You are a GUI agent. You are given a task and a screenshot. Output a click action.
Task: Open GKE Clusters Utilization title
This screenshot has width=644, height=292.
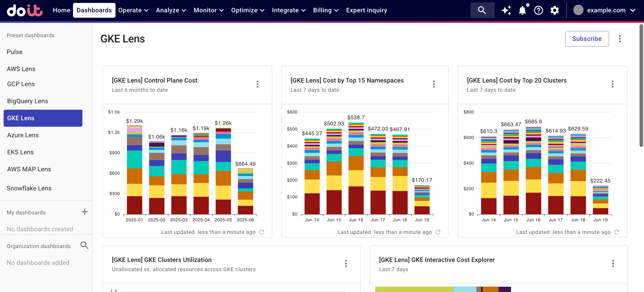162,260
